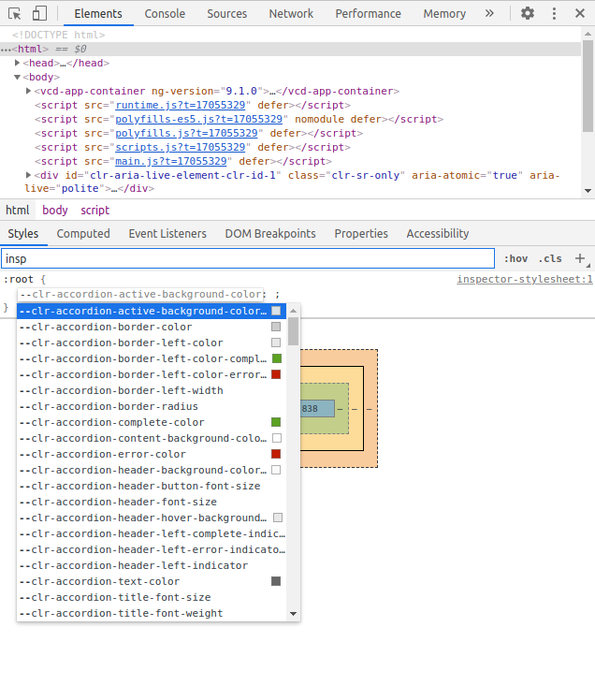Click the green accordion-complete-color swatch

276,423
